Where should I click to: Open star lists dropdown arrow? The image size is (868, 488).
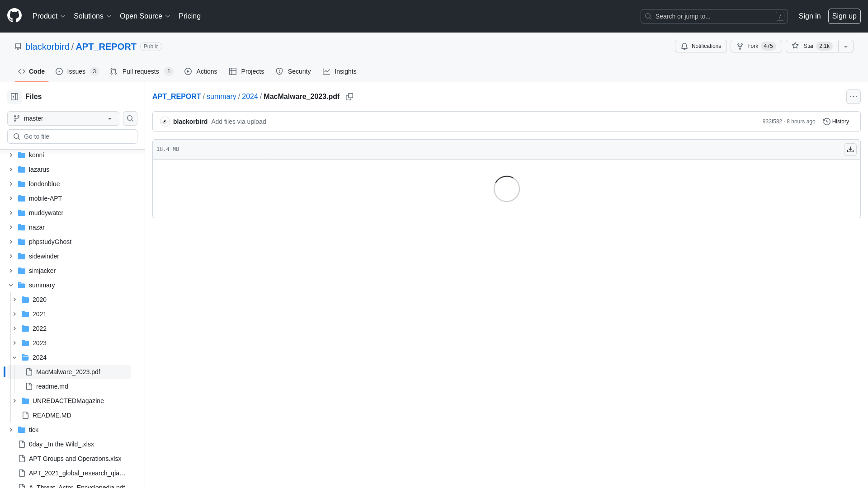tap(846, 46)
